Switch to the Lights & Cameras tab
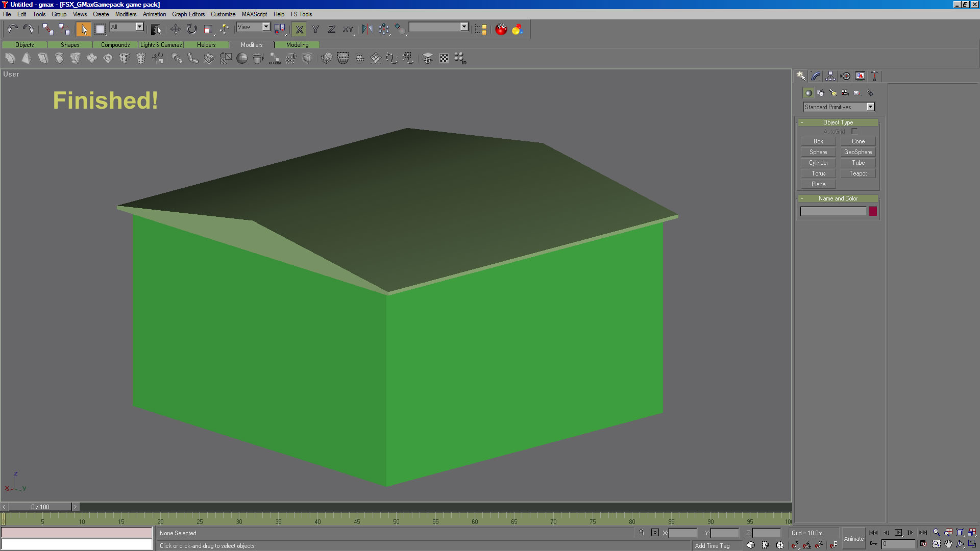This screenshot has height=551, width=980. point(161,45)
